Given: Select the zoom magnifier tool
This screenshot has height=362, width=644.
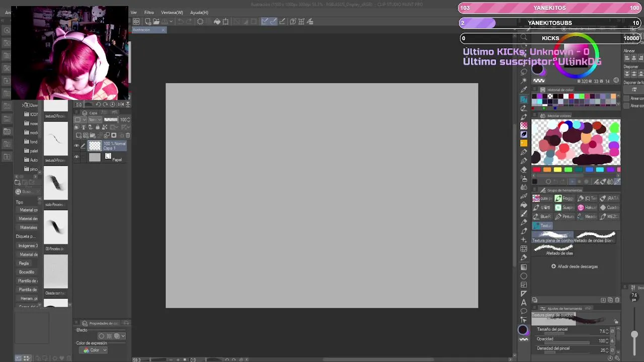Looking at the screenshot, I should click(x=524, y=38).
